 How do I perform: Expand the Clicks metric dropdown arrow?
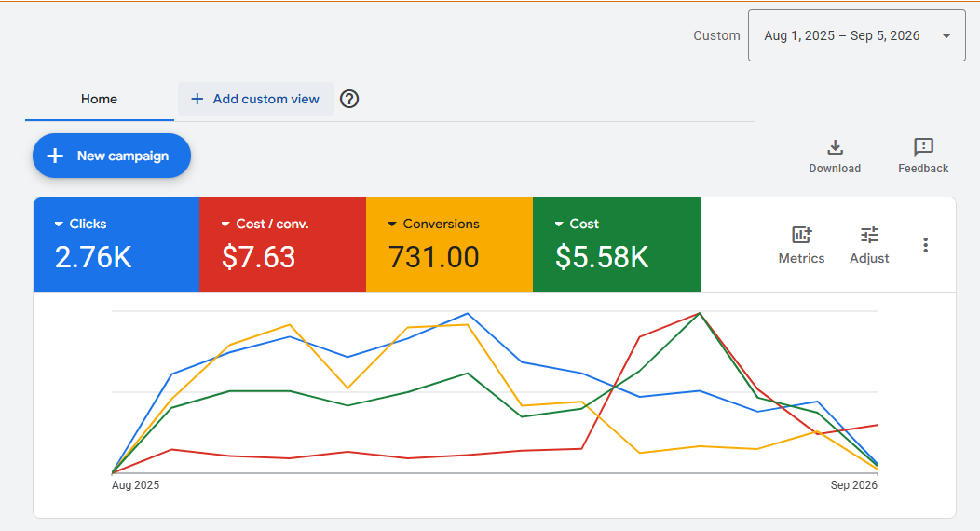coord(59,224)
